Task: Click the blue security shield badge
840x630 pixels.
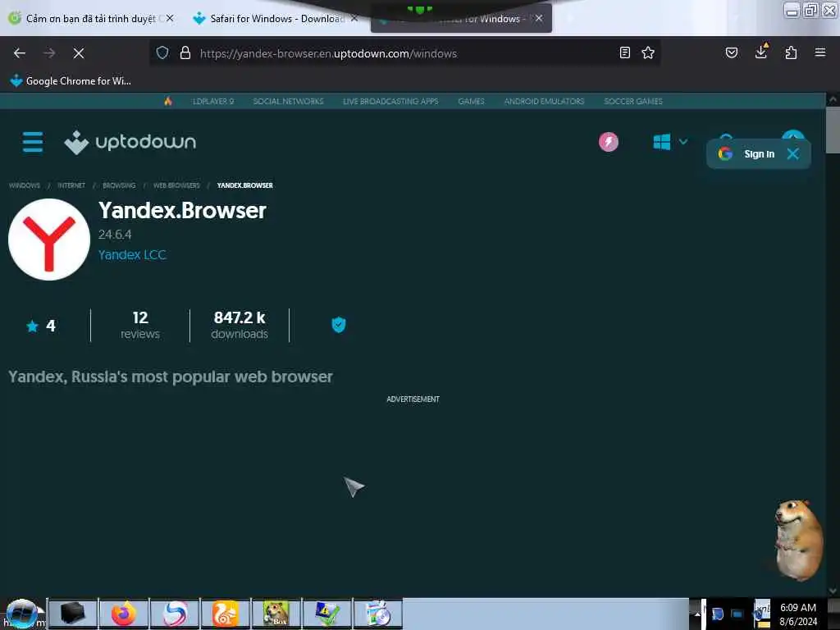Action: (339, 325)
